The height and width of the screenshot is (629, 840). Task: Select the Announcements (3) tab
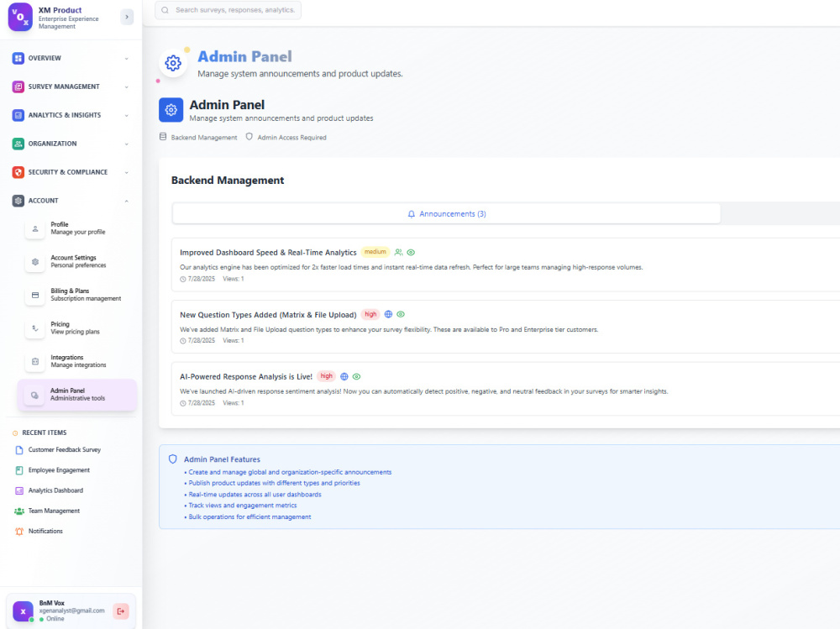[x=446, y=214]
